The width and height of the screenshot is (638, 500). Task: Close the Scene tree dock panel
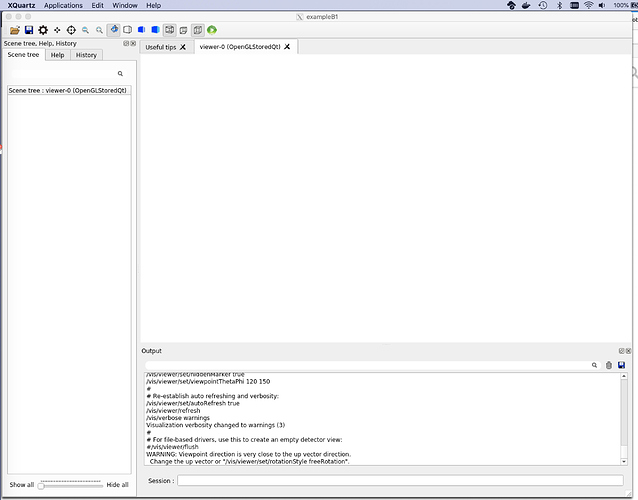pyautogui.click(x=133, y=43)
